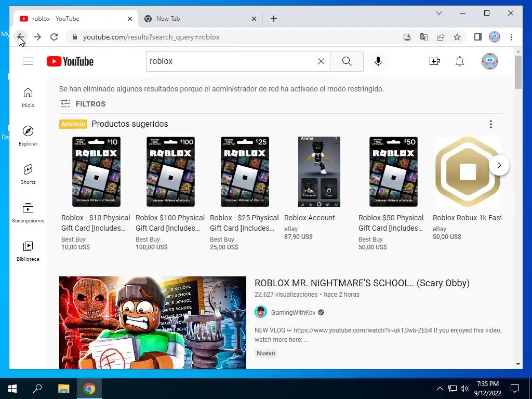Click the magnifier search button
This screenshot has height=399, width=532.
[x=347, y=61]
